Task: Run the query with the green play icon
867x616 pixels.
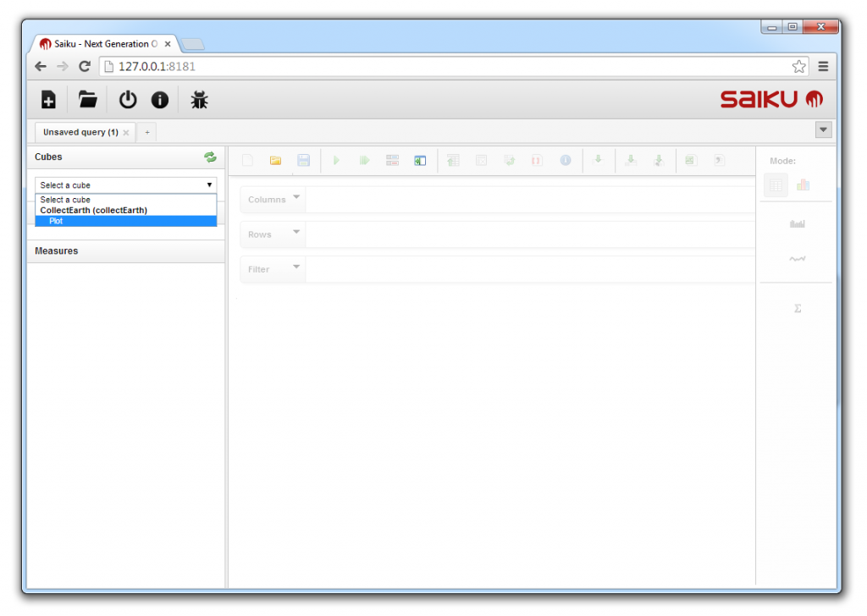Action: pyautogui.click(x=336, y=160)
